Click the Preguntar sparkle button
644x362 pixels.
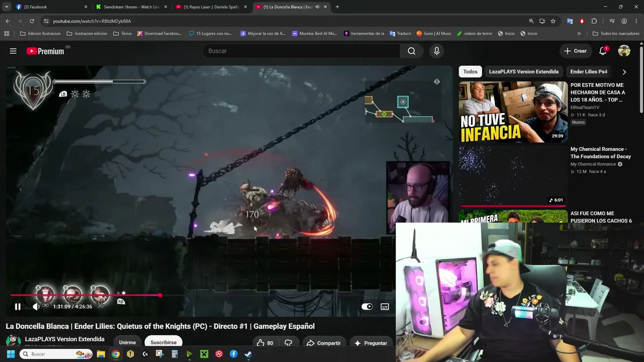click(371, 343)
